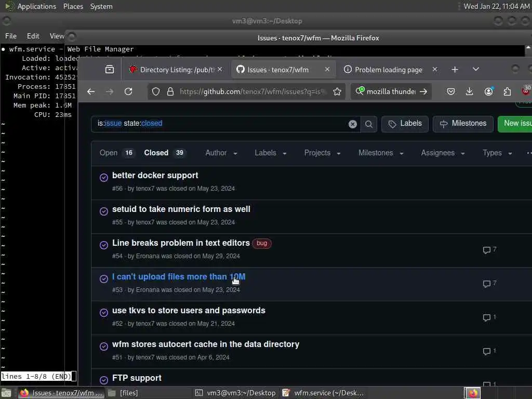This screenshot has height=399, width=532.
Task: Open issue use tkvs to store users
Action: click(189, 311)
